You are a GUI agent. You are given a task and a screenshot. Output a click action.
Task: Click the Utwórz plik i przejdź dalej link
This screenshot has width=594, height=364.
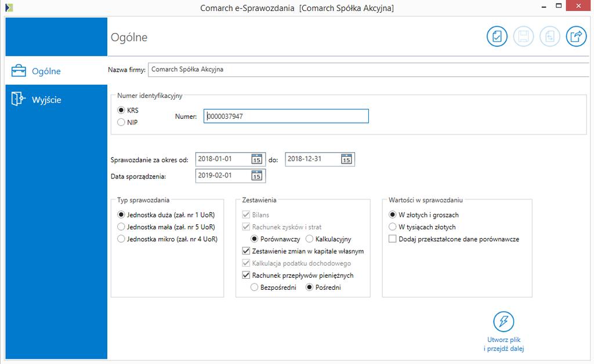pos(504,344)
